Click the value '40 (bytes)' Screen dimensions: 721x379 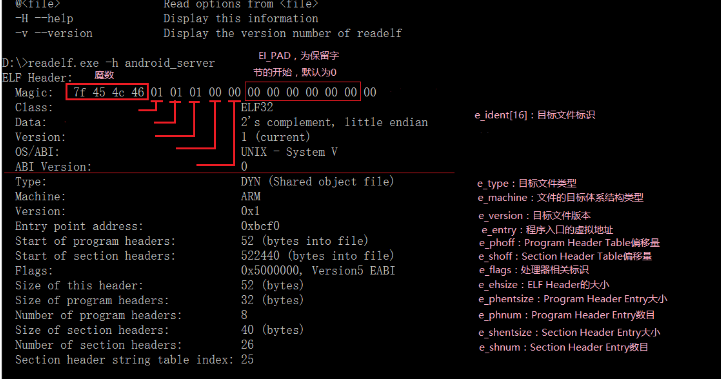(272, 330)
